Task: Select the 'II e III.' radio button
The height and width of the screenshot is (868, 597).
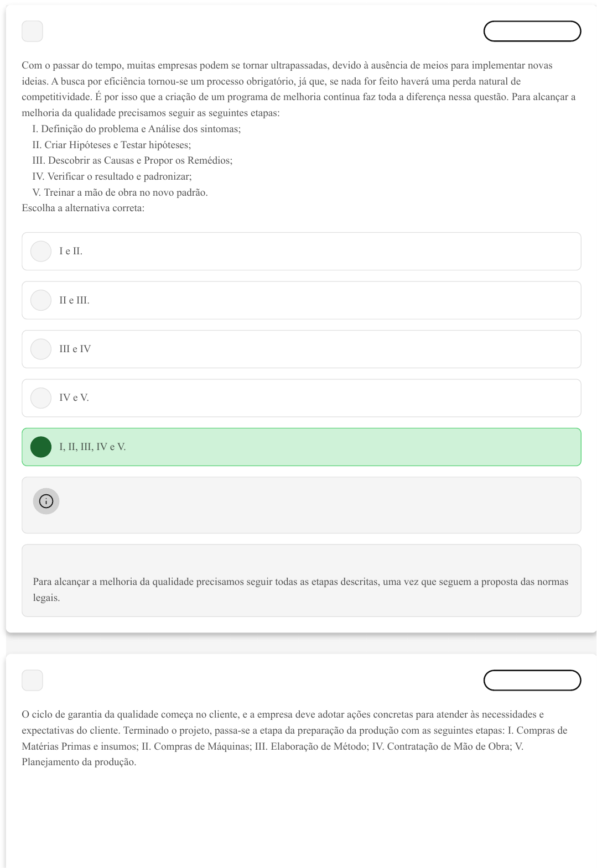Action: click(41, 300)
